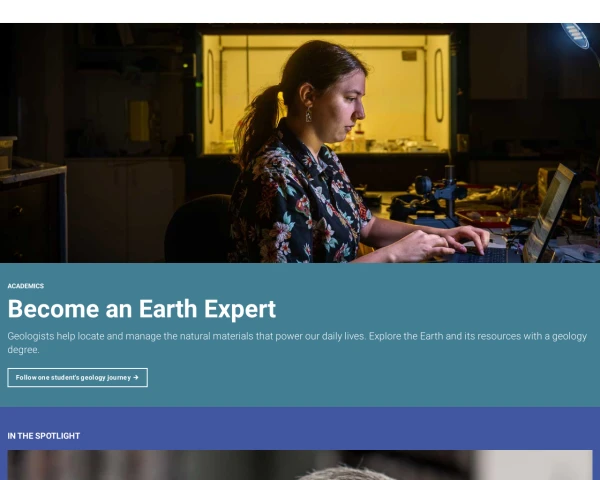The image size is (600, 480).
Task: Click the blank white header bar
Action: pyautogui.click(x=300, y=11)
